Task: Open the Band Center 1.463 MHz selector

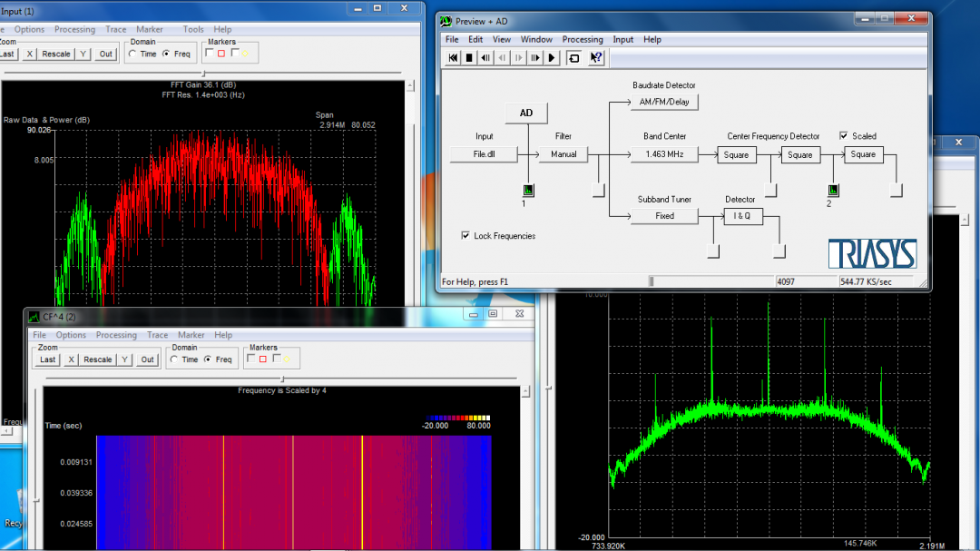Action: pos(664,155)
